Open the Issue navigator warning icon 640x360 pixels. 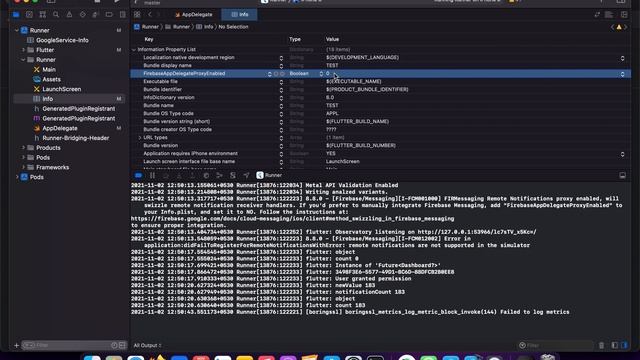pos(69,15)
